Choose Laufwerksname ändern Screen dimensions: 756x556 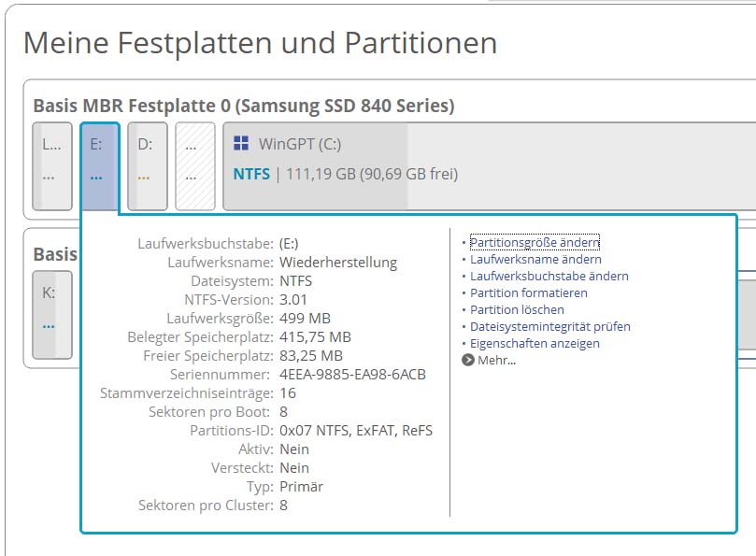(x=535, y=260)
